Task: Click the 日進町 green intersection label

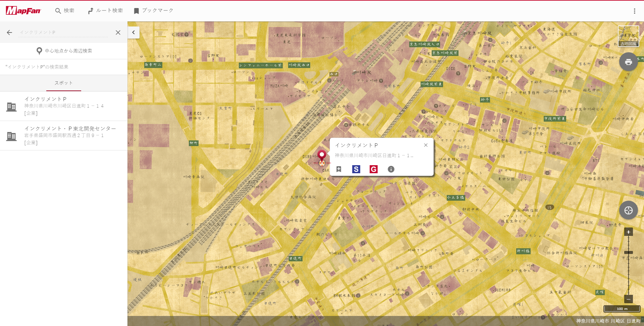Action: [296, 258]
